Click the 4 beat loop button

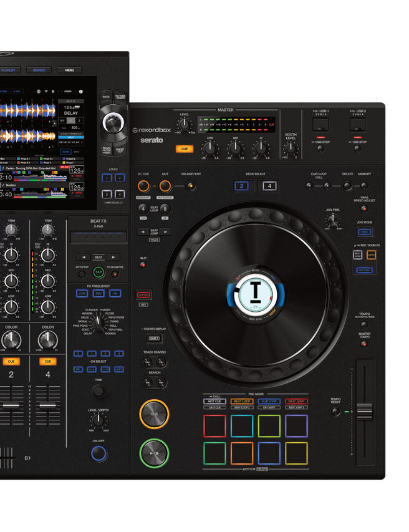click(x=143, y=209)
